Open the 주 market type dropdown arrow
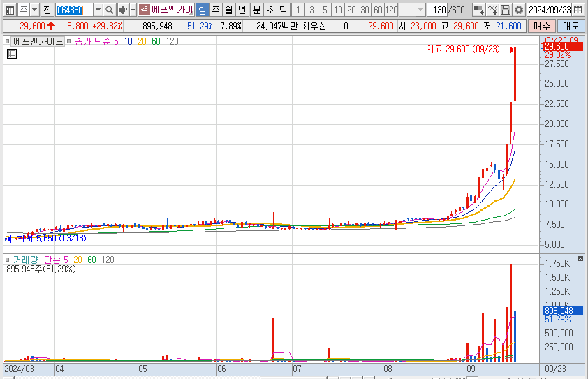Image resolution: width=588 pixels, height=379 pixels. (x=34, y=10)
